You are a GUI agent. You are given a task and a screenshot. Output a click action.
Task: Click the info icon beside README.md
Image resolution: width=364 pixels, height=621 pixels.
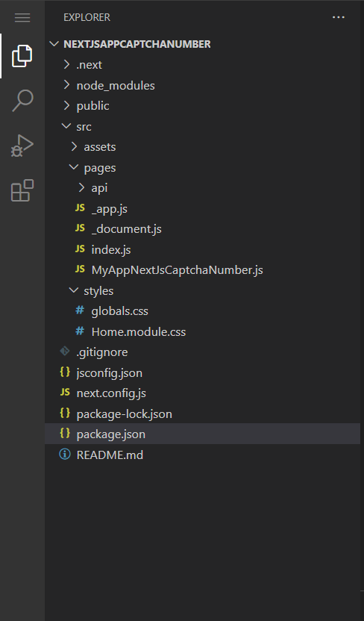[65, 455]
